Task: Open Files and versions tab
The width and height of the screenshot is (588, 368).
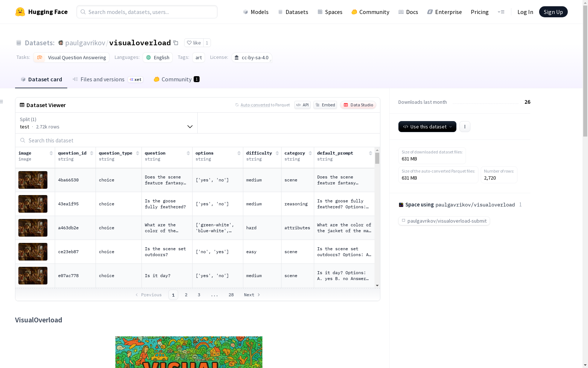Action: 108,79
